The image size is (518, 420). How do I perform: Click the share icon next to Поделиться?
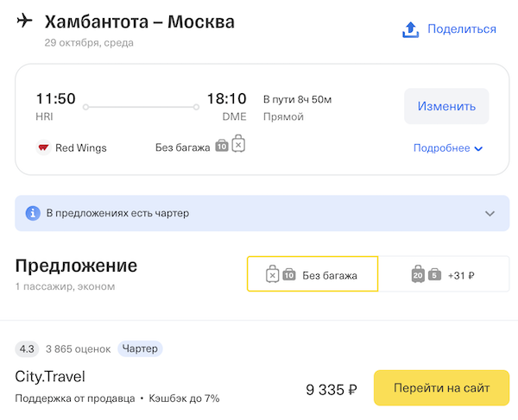pyautogui.click(x=411, y=29)
